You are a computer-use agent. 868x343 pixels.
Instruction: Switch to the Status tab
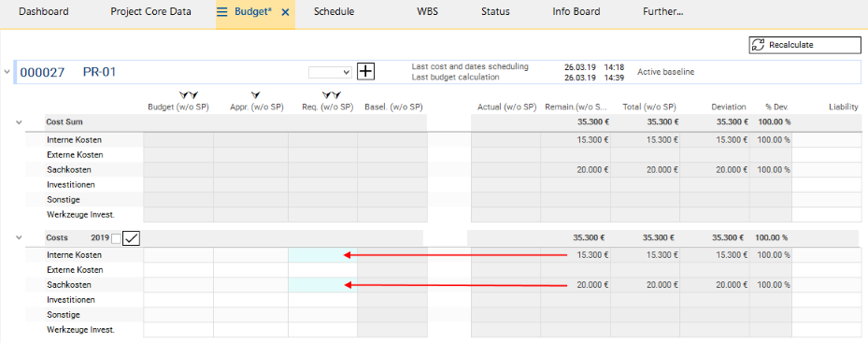coord(495,11)
